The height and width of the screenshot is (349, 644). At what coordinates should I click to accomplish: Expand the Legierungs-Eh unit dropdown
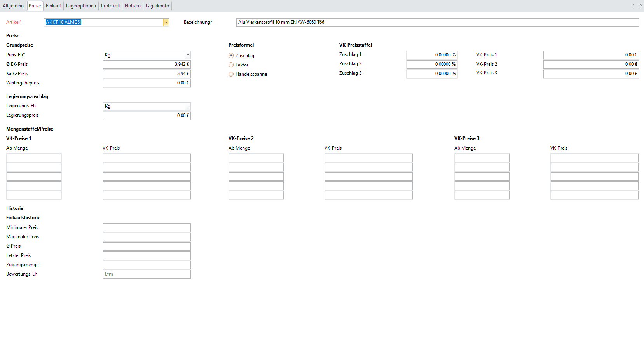(188, 106)
